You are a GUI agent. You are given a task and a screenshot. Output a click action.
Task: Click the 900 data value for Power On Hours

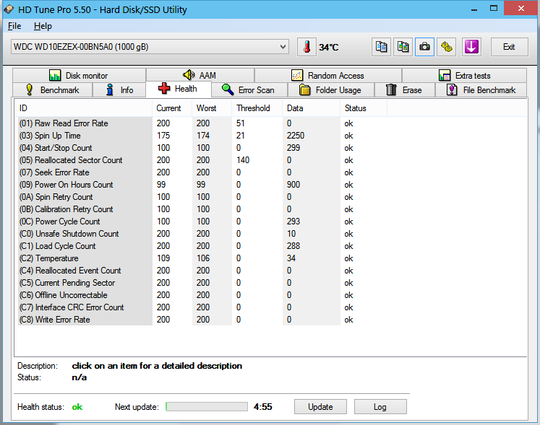click(293, 185)
